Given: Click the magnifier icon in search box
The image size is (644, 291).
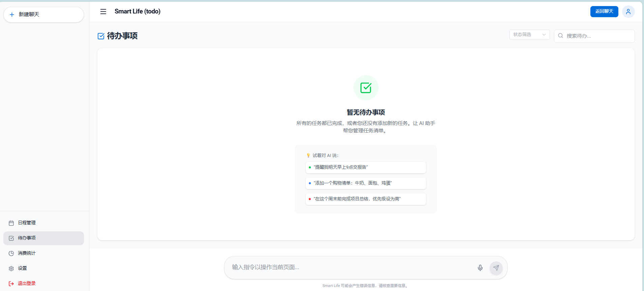Looking at the screenshot, I should [x=560, y=36].
